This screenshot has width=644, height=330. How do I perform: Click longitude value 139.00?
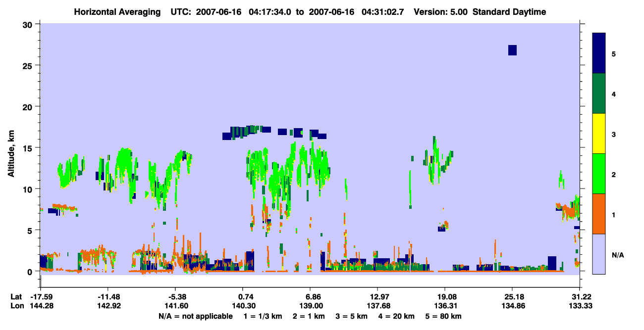pos(310,306)
